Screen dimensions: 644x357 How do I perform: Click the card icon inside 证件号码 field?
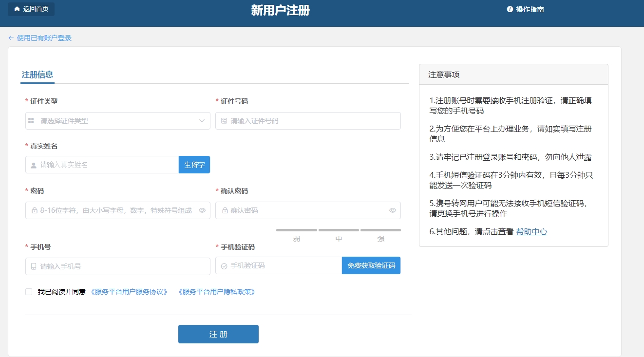223,120
